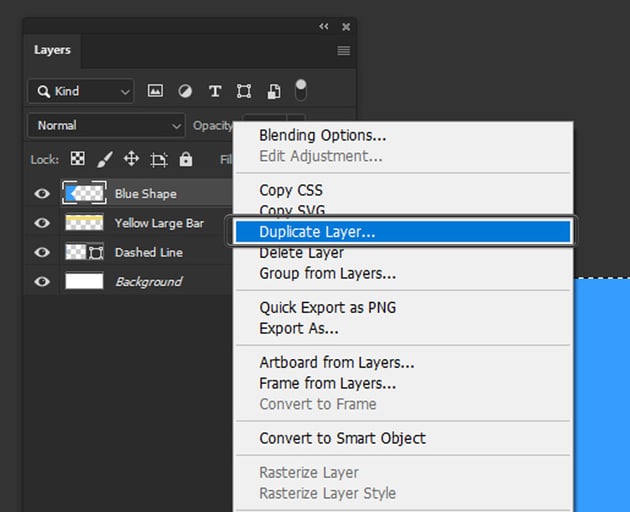The image size is (630, 512).
Task: Click the Yellow Large Bar layer name
Action: pyautogui.click(x=159, y=223)
